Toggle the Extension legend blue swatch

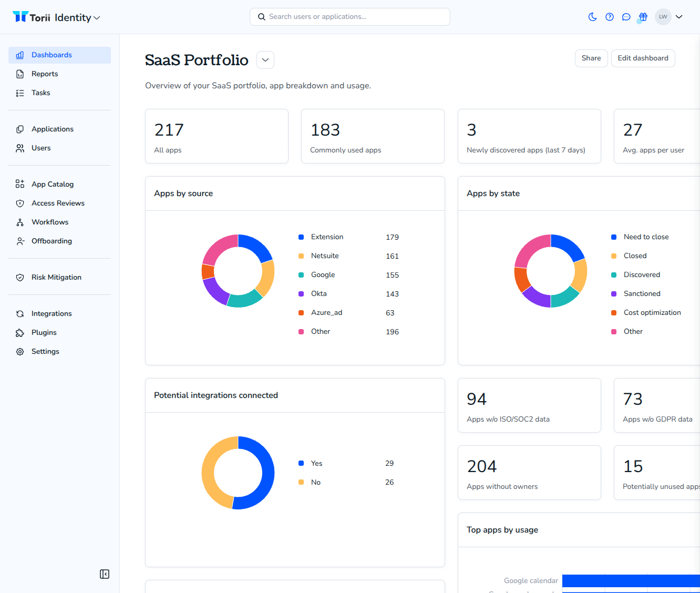point(301,237)
